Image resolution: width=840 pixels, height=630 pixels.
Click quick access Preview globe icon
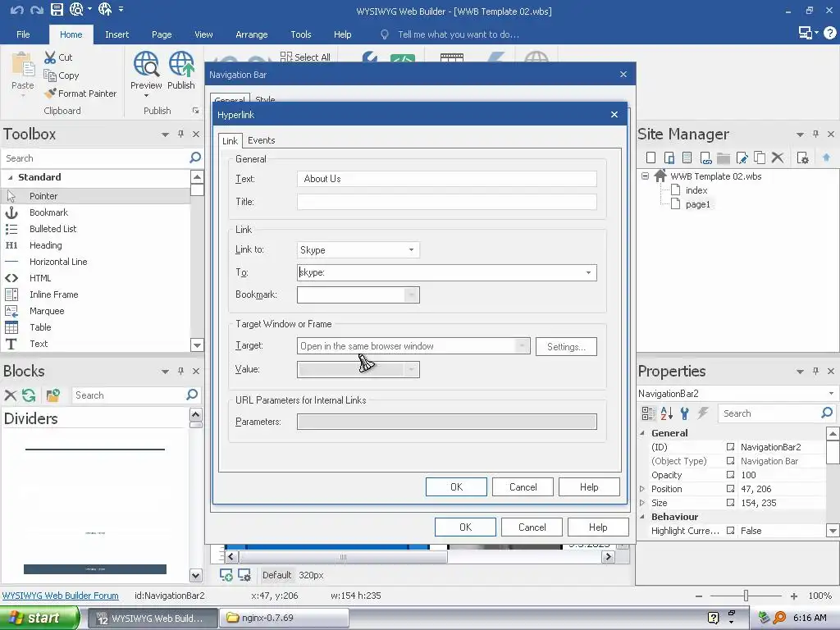coord(76,9)
